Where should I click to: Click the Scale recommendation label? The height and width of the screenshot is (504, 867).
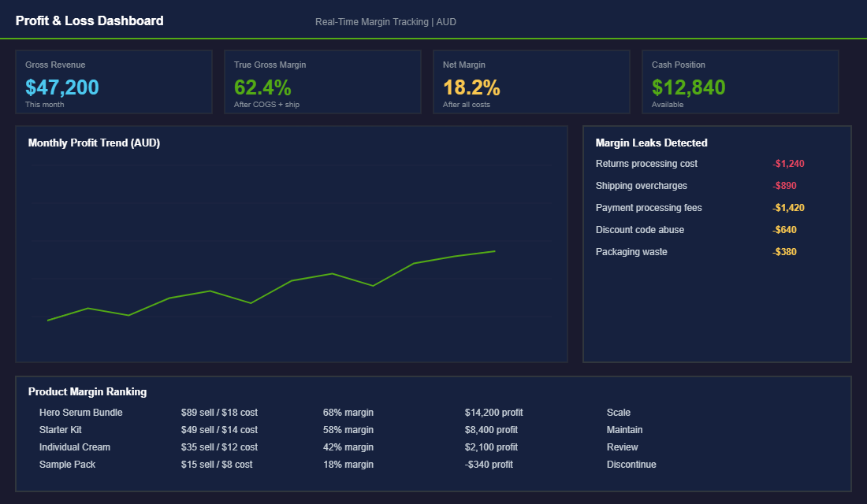coord(619,412)
